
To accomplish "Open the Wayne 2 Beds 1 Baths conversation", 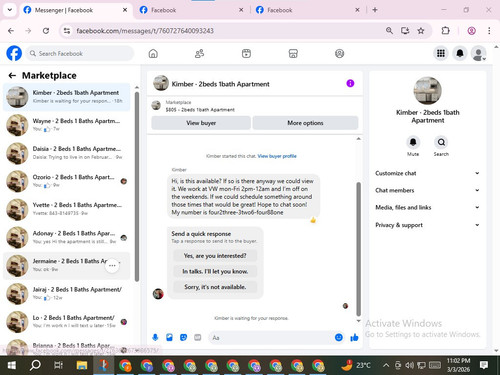I will click(x=67, y=125).
